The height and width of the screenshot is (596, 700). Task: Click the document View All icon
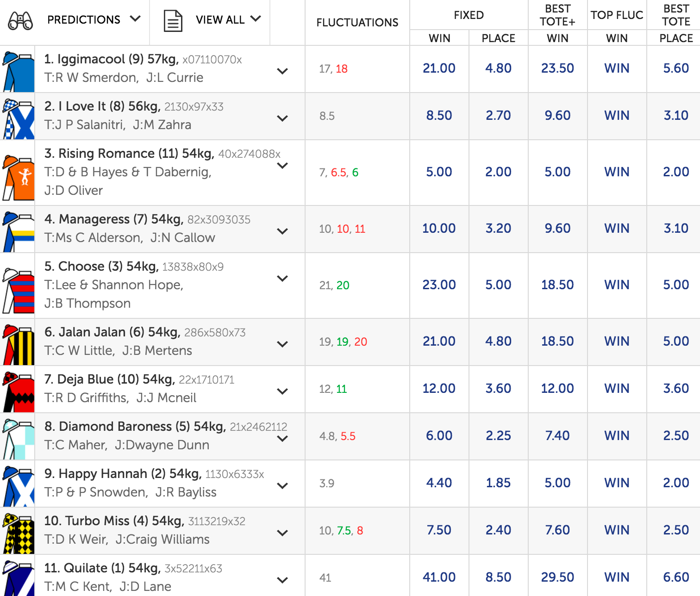coord(173,20)
